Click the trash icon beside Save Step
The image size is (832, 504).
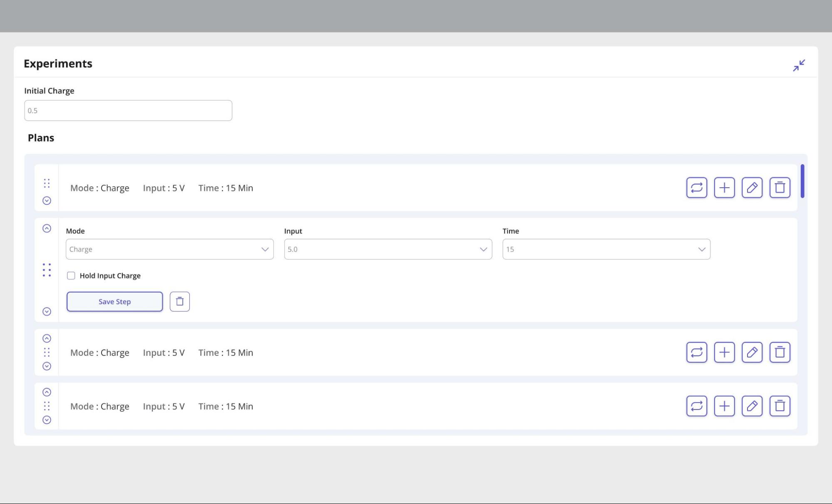(x=180, y=301)
